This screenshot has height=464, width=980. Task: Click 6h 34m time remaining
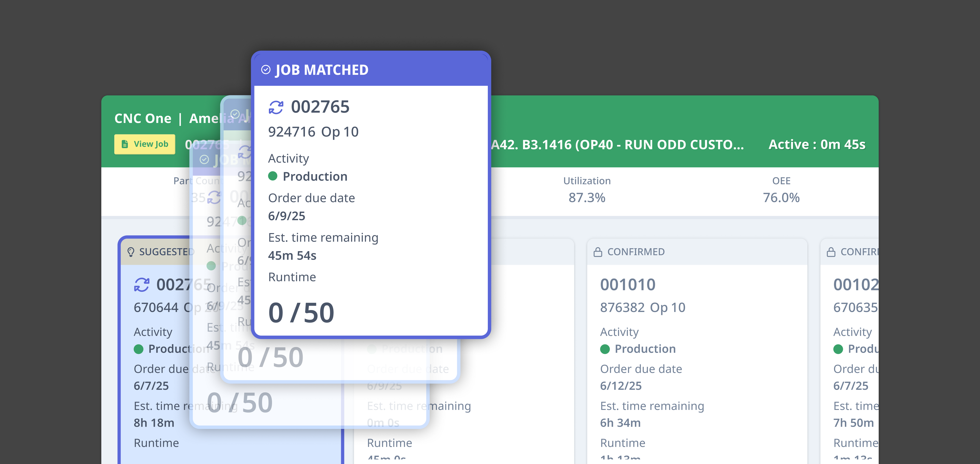click(620, 423)
